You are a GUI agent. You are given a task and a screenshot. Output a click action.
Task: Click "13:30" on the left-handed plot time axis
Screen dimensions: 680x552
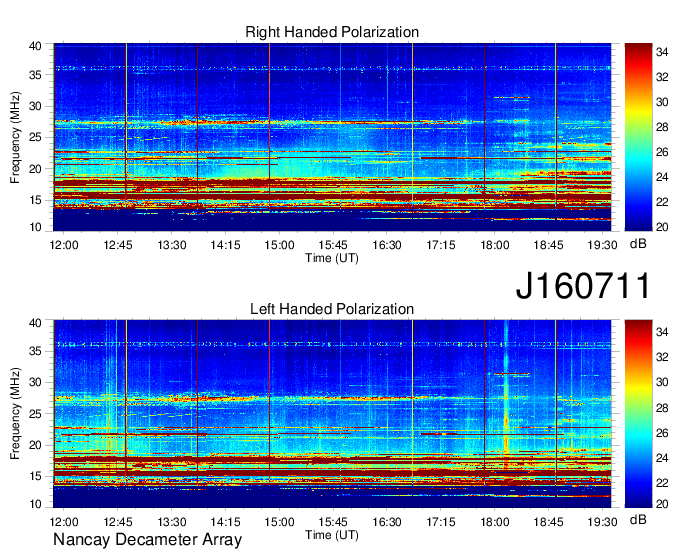click(172, 522)
